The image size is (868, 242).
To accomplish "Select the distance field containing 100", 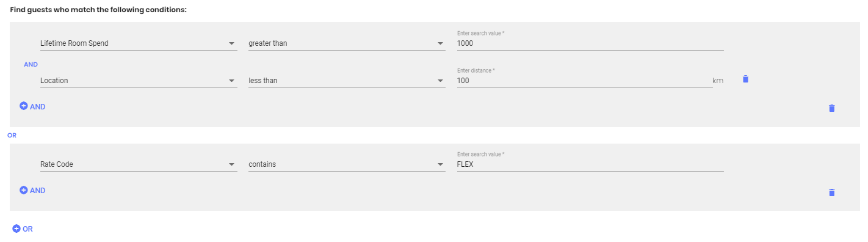I will 584,81.
